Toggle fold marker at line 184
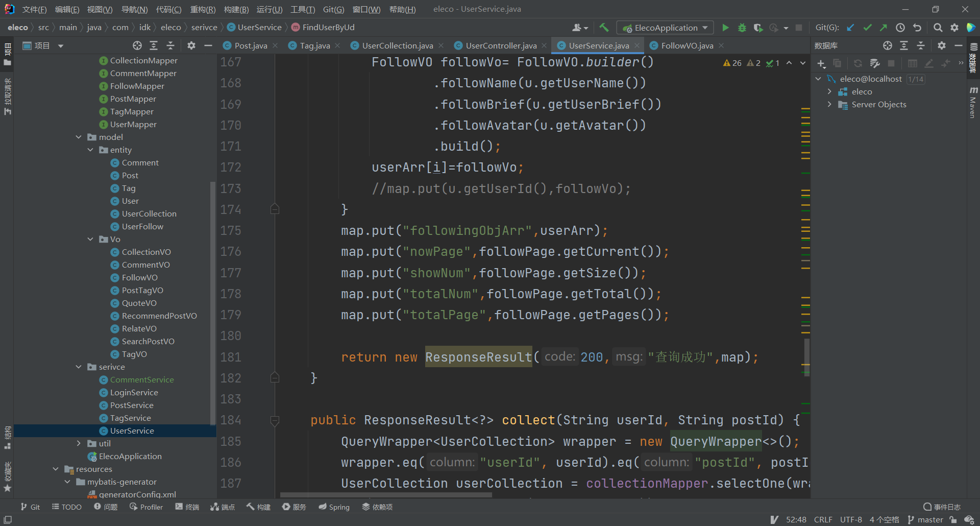The image size is (980, 526). click(x=275, y=420)
